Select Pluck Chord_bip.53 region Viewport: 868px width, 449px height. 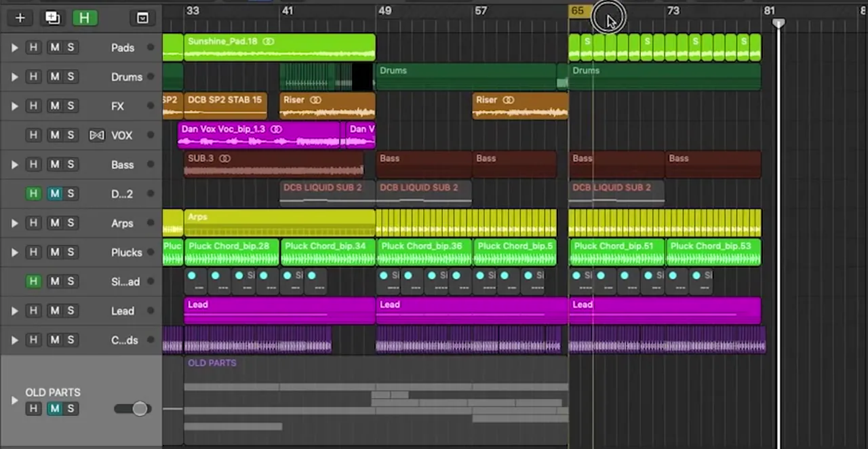(x=713, y=252)
